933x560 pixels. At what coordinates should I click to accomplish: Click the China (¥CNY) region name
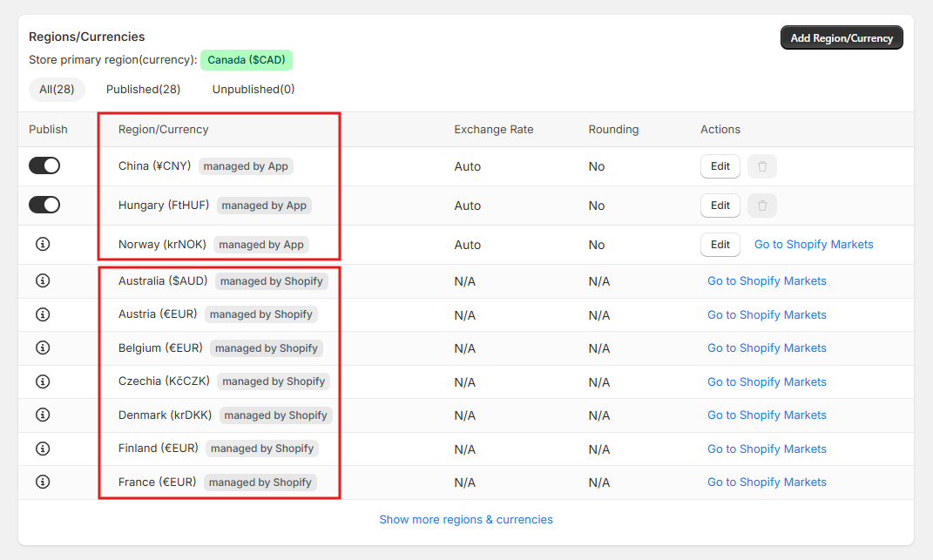pyautogui.click(x=155, y=166)
